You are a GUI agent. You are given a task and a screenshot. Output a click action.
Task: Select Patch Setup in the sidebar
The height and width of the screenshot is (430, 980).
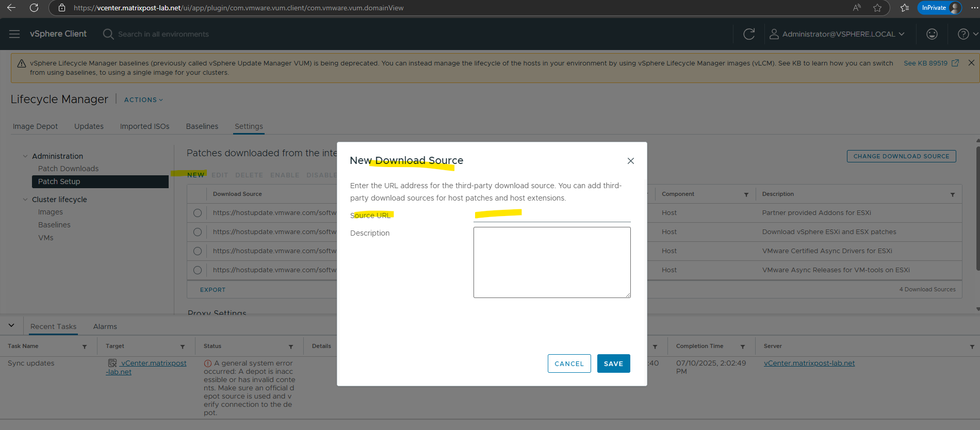pos(100,181)
